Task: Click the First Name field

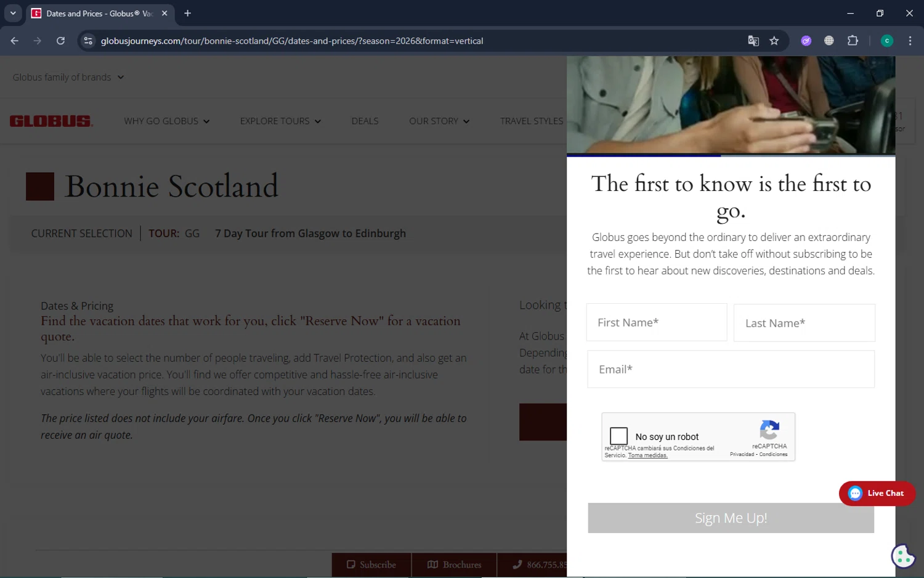Action: coord(657,322)
